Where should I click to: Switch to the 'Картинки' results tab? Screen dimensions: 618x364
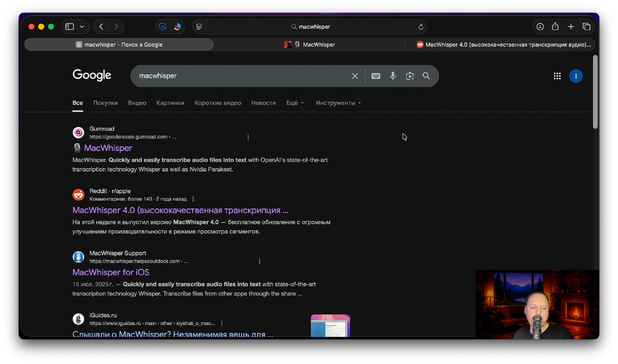tap(170, 102)
